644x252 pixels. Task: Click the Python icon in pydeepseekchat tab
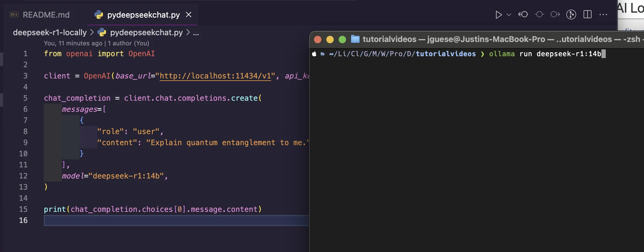pyautogui.click(x=99, y=15)
